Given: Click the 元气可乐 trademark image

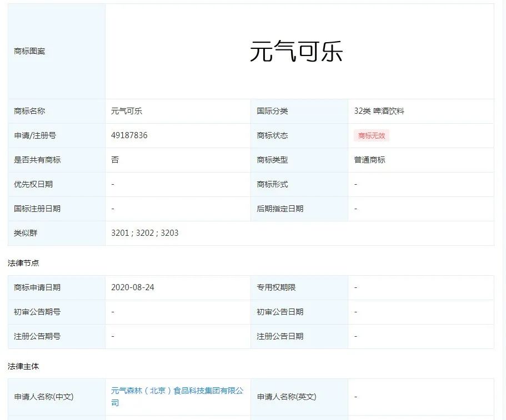Looking at the screenshot, I should coord(296,52).
